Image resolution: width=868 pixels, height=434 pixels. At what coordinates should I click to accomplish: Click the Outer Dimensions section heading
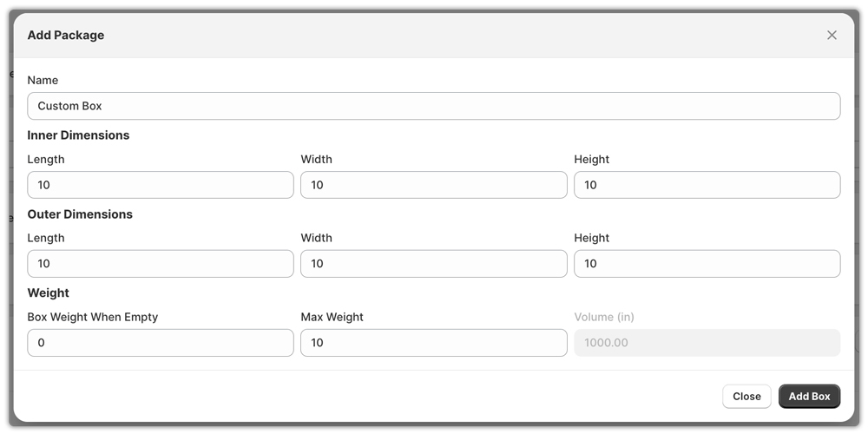(x=80, y=214)
